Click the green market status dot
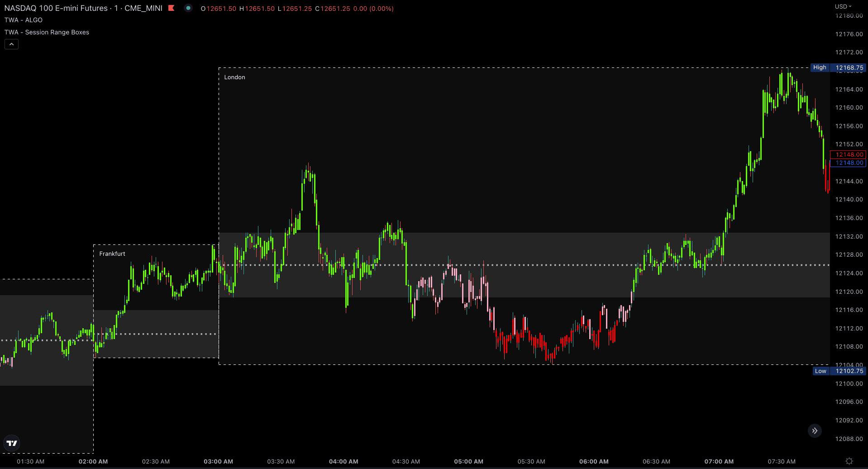868x469 pixels. click(188, 8)
